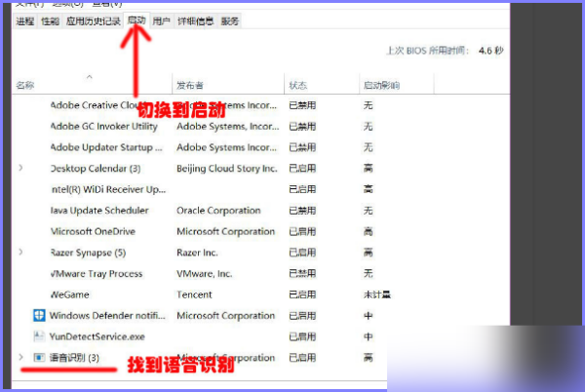Click the 语音识别 app icon
The width and height of the screenshot is (585, 392).
coord(39,357)
